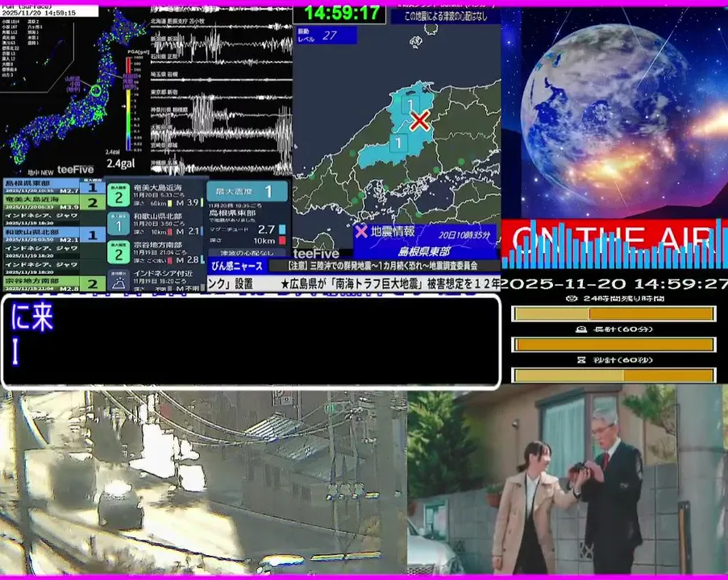Screen dimensions: 728x580
Task: Select the intensity 1 badge for 和歌山県北部
Action: tap(119, 225)
